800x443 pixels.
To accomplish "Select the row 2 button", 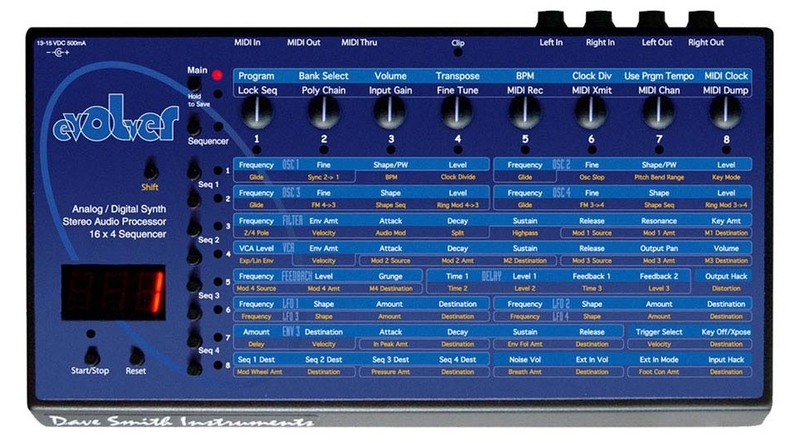I will click(194, 199).
